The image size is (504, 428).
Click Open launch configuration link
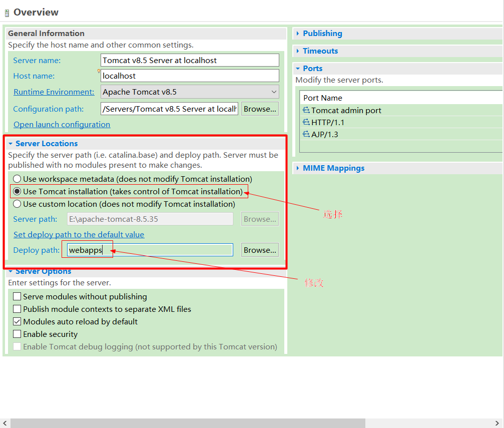pos(62,125)
